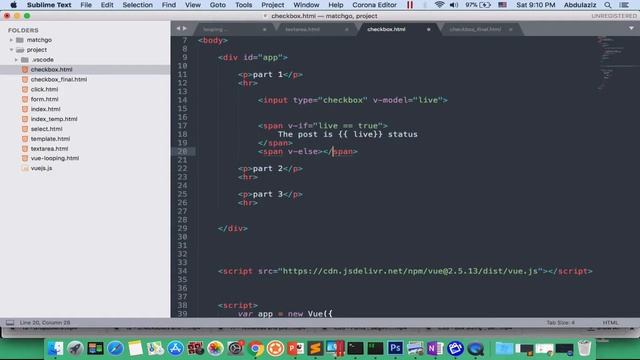
Task: Click Sublime Text icon in dock
Action: click(315, 348)
